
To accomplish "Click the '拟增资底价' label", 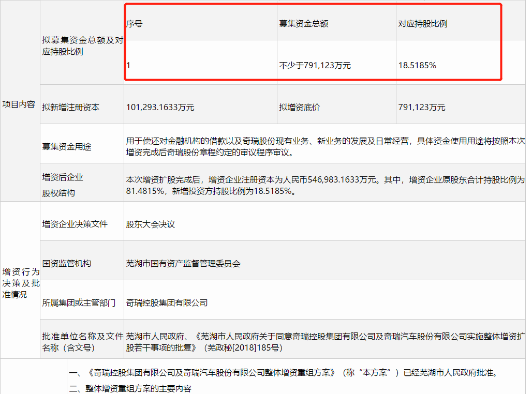I will (299, 108).
